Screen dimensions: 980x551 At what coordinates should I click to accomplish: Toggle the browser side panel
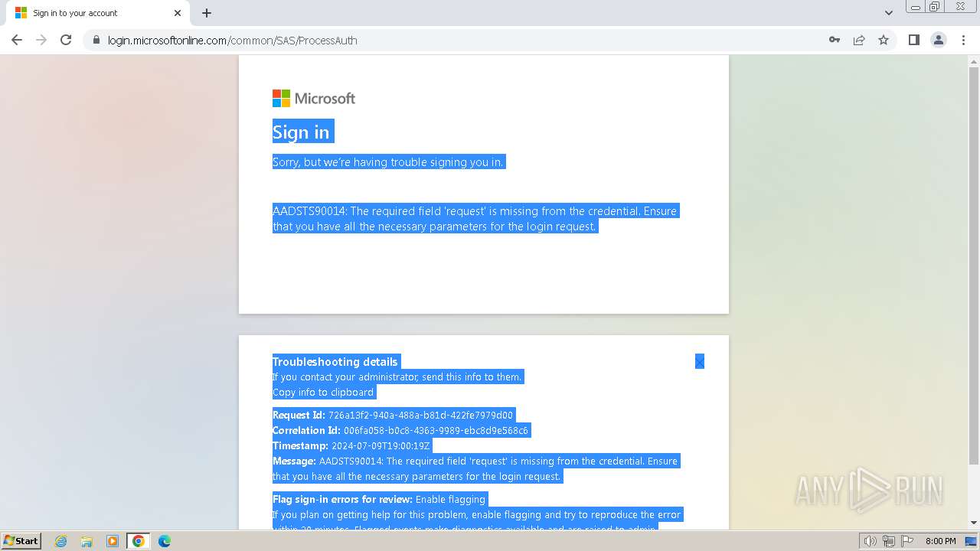[914, 40]
